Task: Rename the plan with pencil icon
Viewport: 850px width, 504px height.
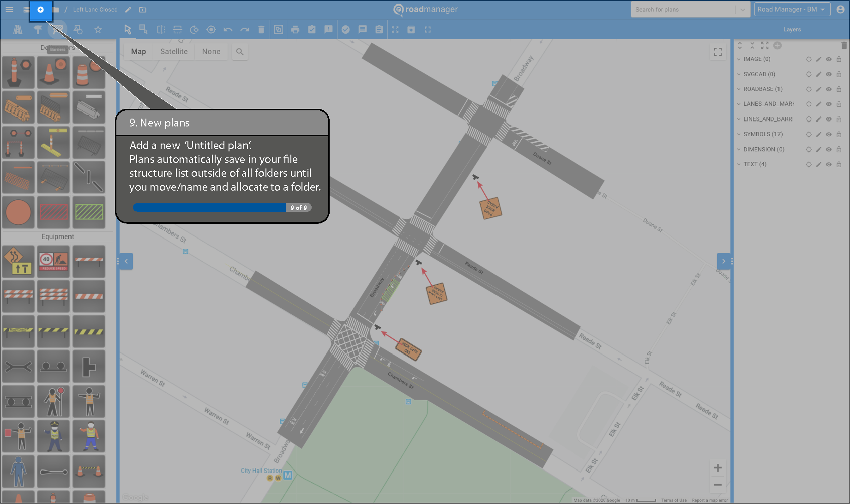Action: click(x=128, y=10)
